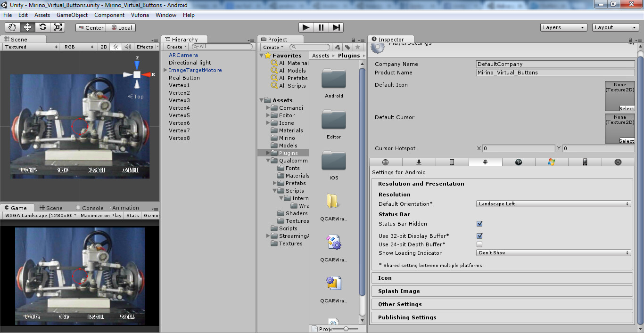Select the Hand tool in the toolbar

[13, 27]
